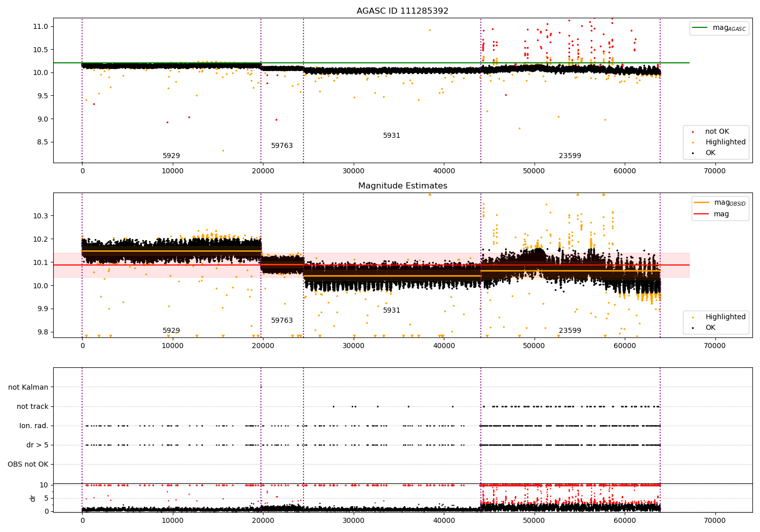The width and height of the screenshot is (760, 532).
Task: Click the 9.0 y-axis tick label
Action: [x=44, y=119]
